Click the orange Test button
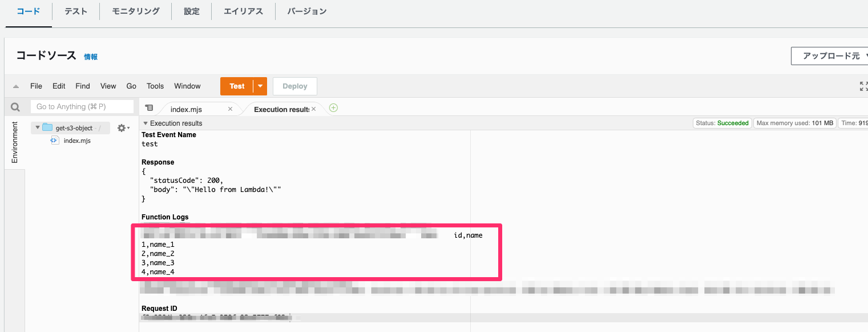 pyautogui.click(x=237, y=86)
